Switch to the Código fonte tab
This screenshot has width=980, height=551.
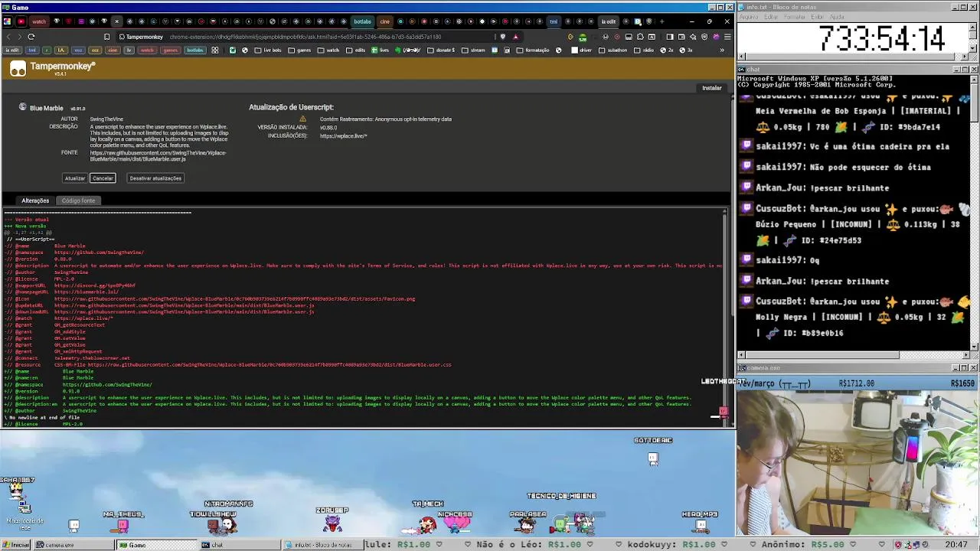point(78,201)
